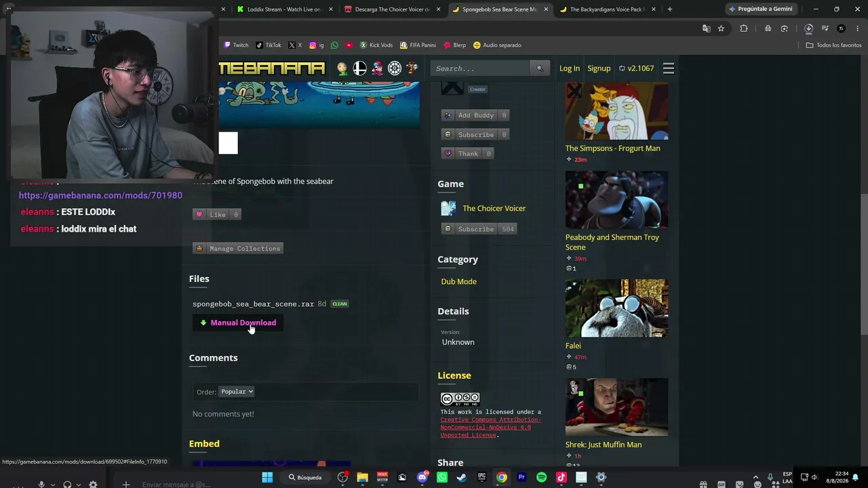Click the Friday Night Funkin game icon
Image resolution: width=868 pixels, height=488 pixels.
(377, 68)
